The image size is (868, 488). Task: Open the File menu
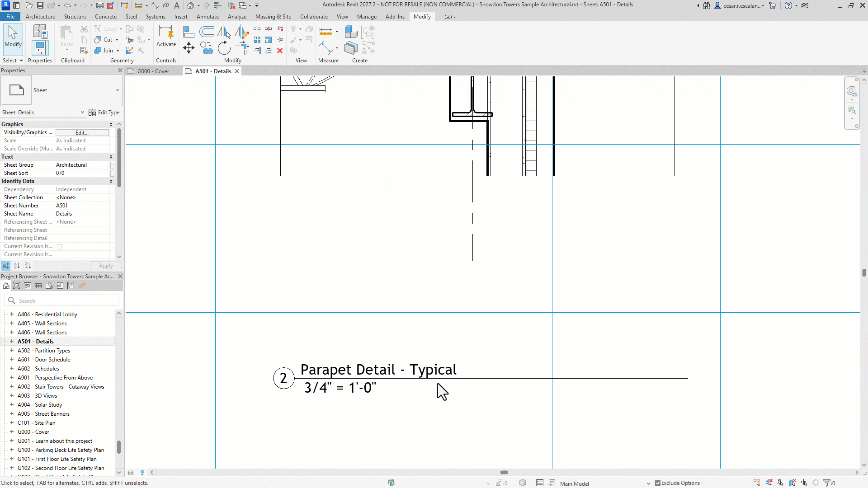pyautogui.click(x=10, y=17)
